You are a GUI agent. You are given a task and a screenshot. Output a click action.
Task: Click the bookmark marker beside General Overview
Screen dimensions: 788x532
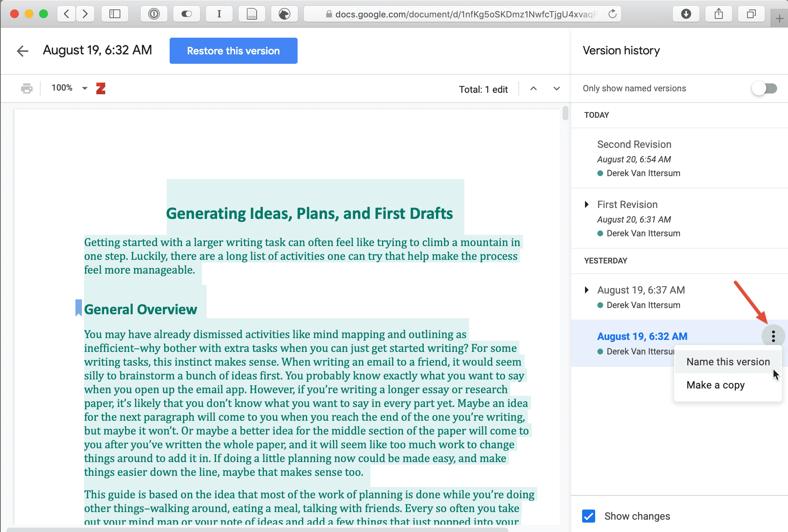point(78,308)
